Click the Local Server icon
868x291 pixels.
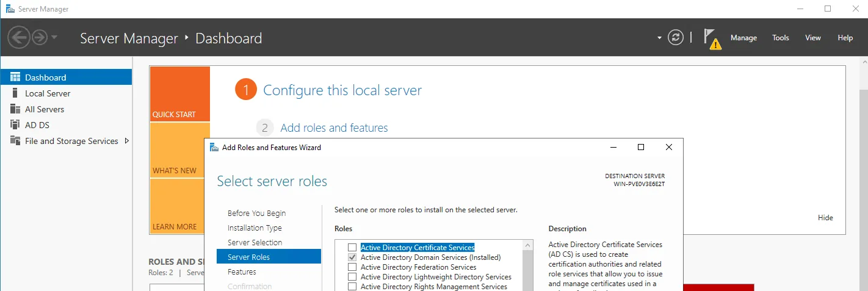point(15,93)
